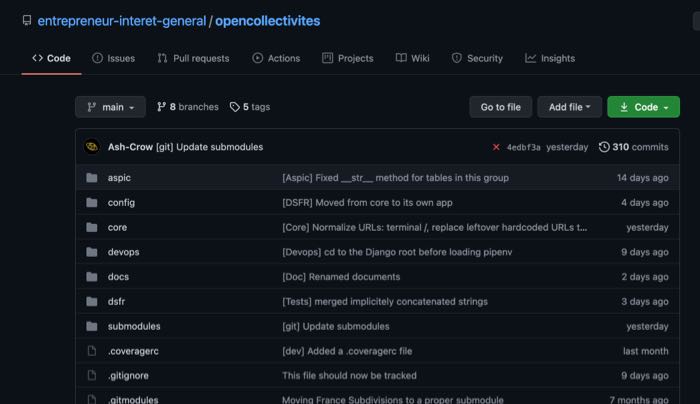Image resolution: width=700 pixels, height=404 pixels.
Task: Open the Core Normalize URLs commit message
Action: (x=435, y=227)
